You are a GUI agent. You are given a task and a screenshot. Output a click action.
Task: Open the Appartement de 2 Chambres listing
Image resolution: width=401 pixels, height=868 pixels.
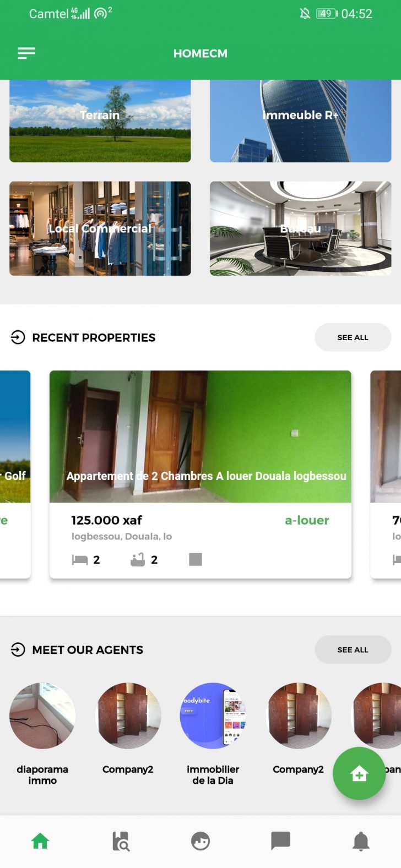point(201,474)
